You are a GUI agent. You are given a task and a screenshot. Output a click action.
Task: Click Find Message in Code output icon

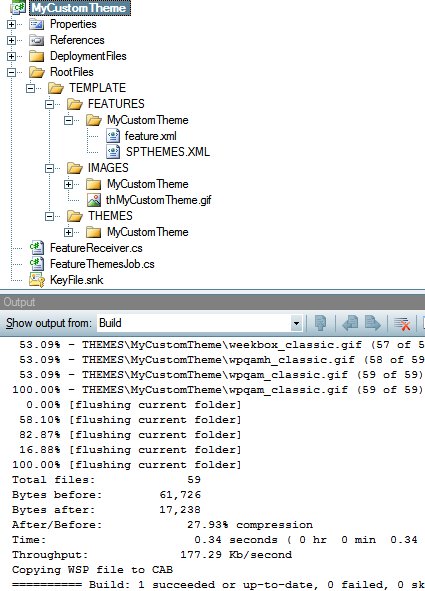point(320,323)
